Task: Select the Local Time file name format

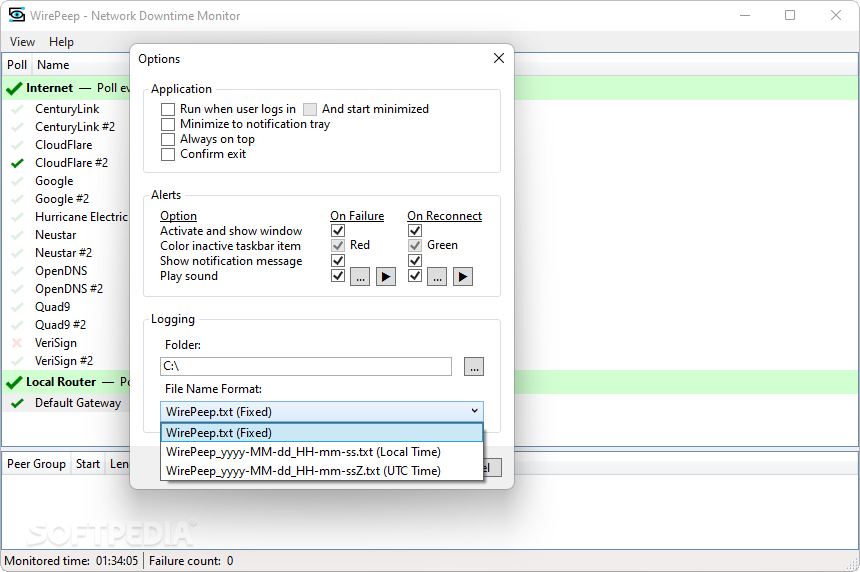Action: tap(322, 452)
